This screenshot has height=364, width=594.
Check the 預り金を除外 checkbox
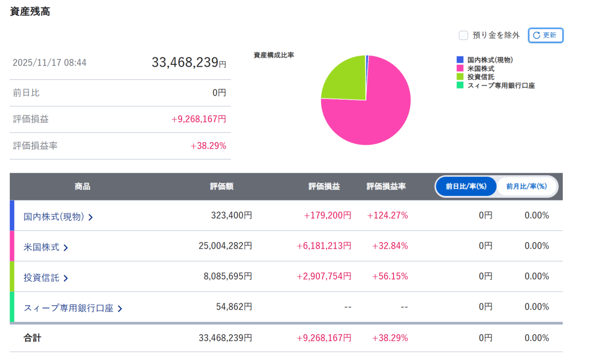[463, 36]
